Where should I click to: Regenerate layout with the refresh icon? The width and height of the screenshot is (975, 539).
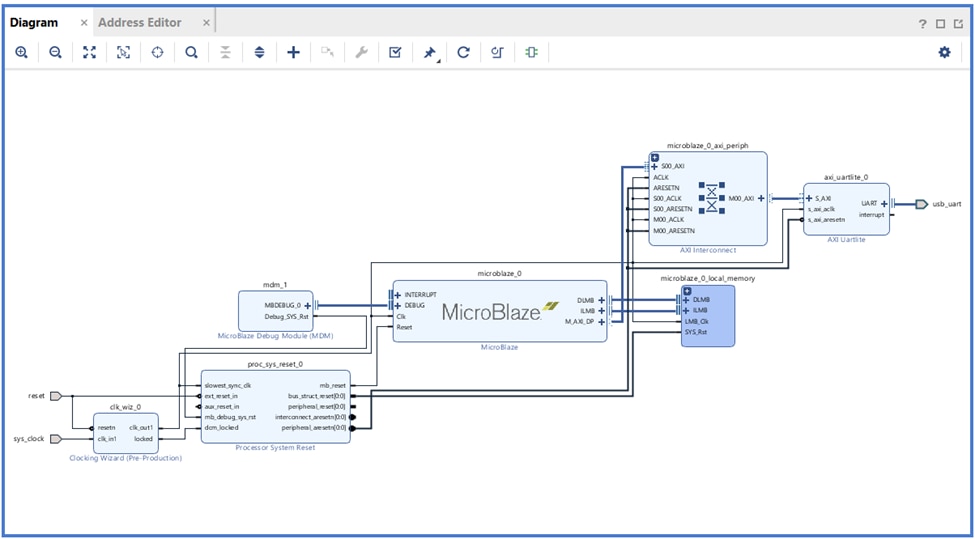tap(463, 53)
